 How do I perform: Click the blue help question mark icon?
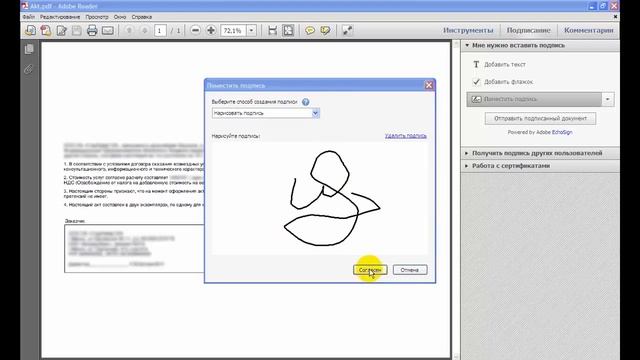tap(305, 102)
